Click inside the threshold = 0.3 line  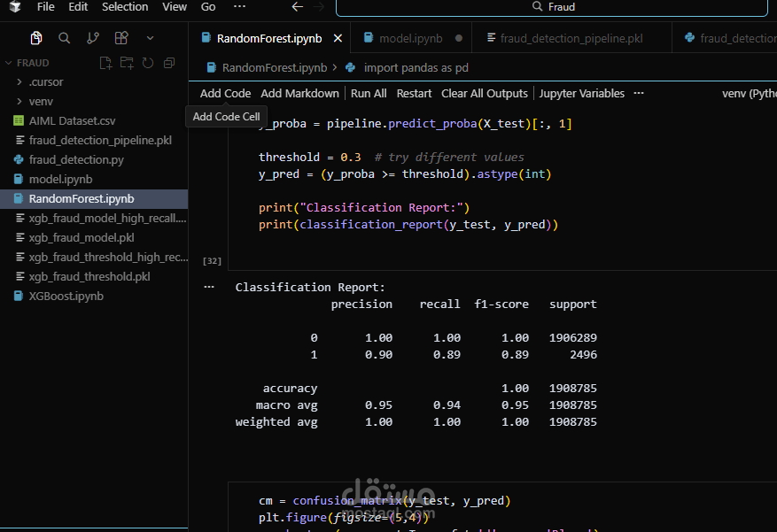(x=391, y=158)
